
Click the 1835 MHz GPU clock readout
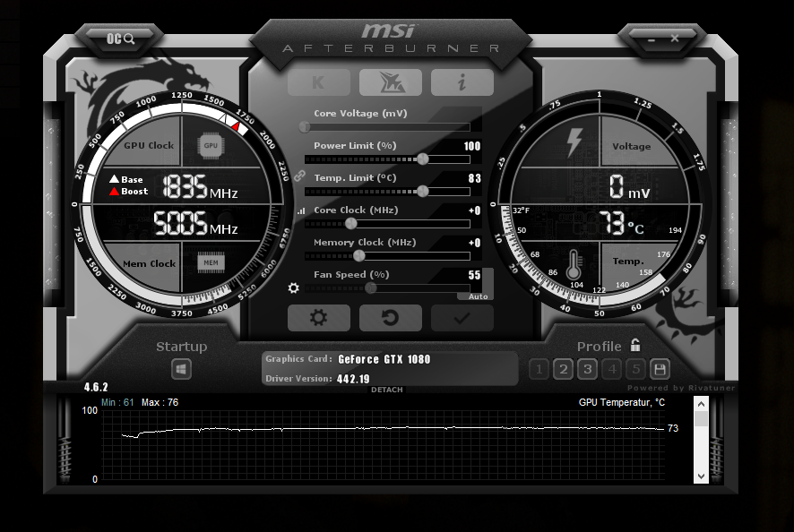pos(200,187)
